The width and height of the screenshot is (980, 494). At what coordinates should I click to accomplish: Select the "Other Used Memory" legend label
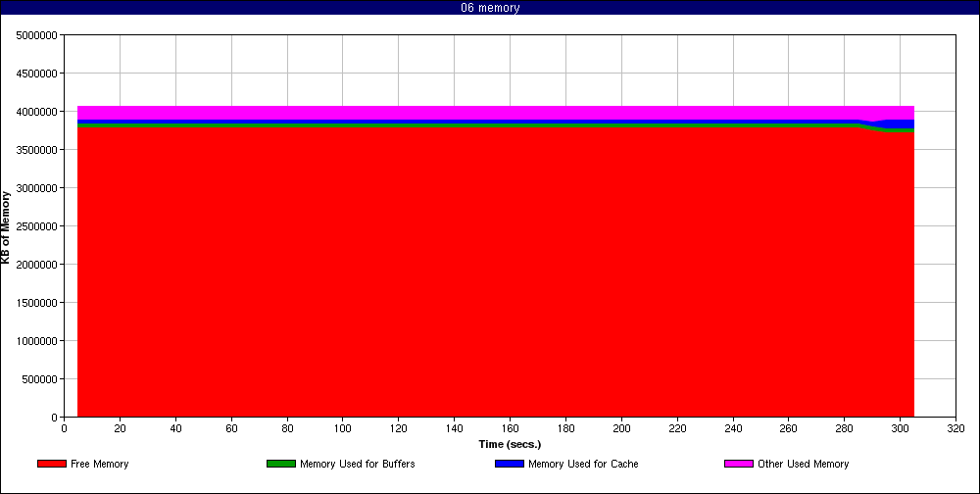click(x=804, y=464)
